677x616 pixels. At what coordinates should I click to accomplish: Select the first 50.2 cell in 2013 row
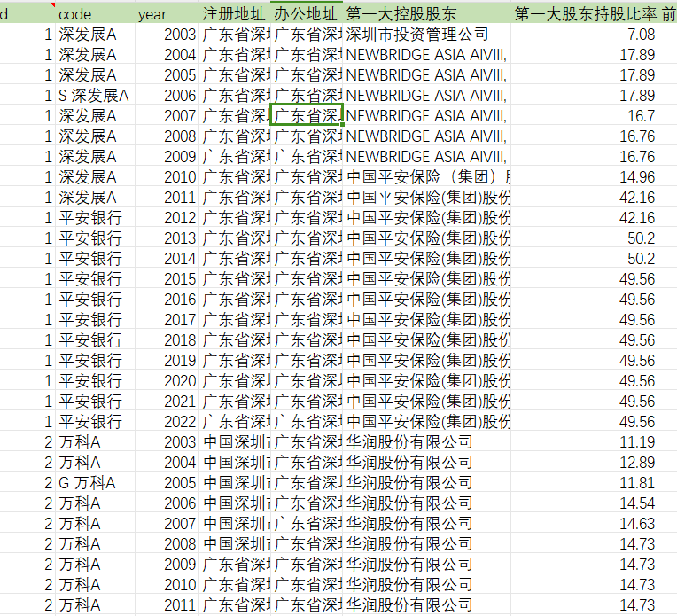tap(585, 238)
